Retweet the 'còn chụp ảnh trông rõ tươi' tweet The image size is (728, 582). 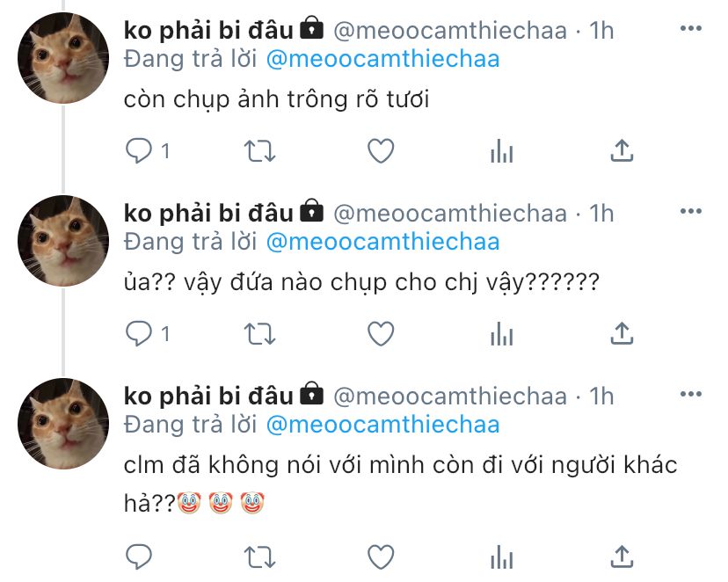(260, 151)
